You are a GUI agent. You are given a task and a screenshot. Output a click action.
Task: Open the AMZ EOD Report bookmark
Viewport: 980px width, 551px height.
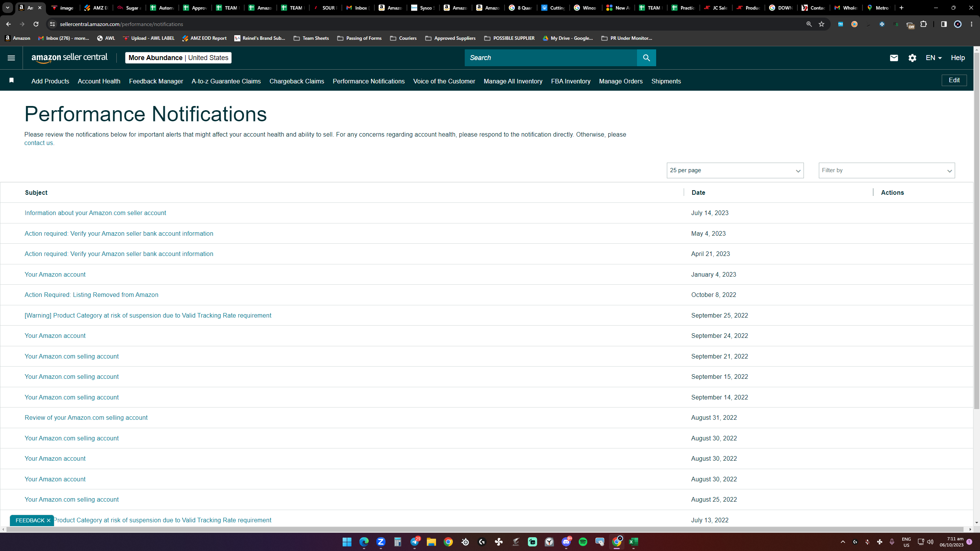click(x=204, y=38)
